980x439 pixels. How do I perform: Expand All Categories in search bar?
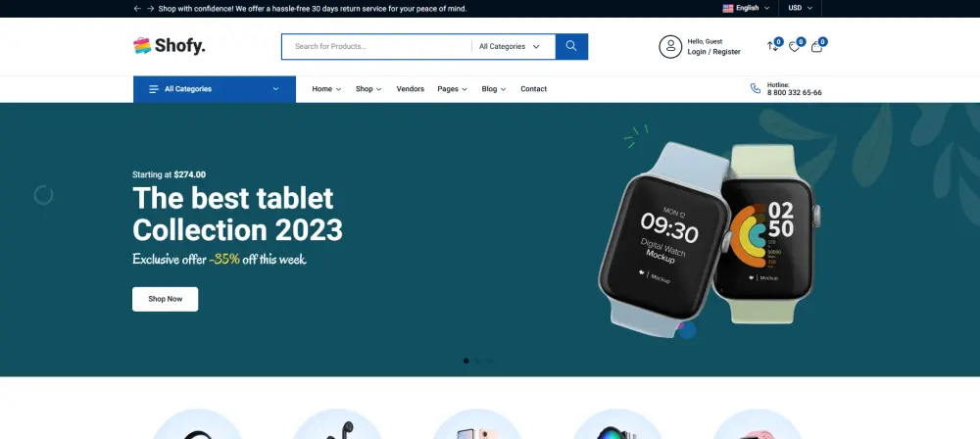510,46
